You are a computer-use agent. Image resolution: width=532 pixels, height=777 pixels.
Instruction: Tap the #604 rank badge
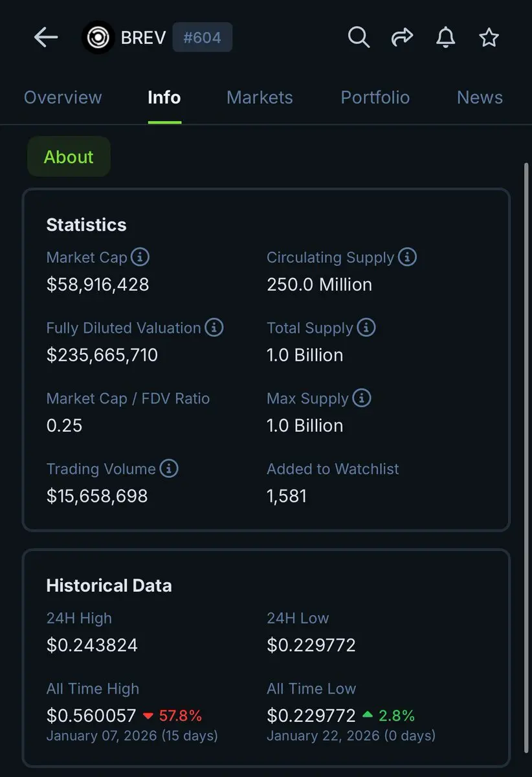click(x=202, y=38)
